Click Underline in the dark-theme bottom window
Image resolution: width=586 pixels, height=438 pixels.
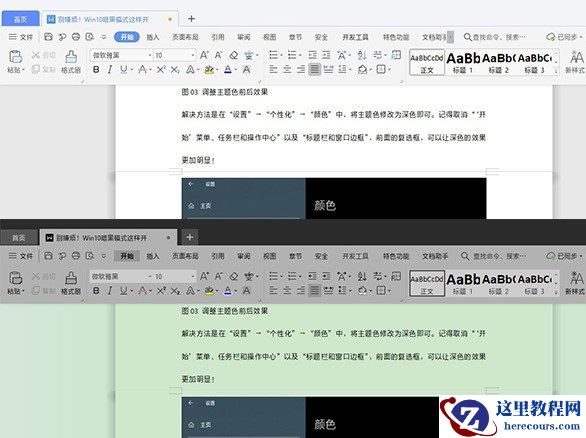[x=123, y=290]
